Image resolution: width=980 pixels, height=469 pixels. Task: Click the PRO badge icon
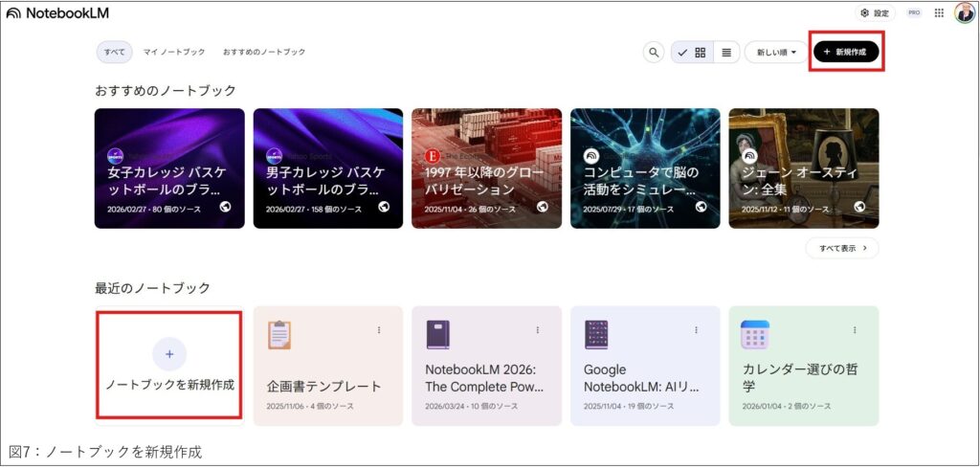pyautogui.click(x=914, y=13)
